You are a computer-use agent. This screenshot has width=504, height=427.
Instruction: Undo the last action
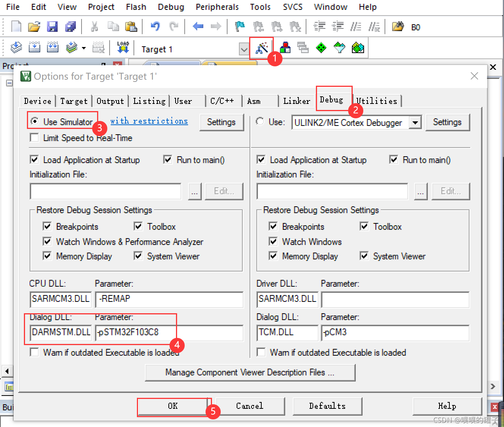(155, 27)
